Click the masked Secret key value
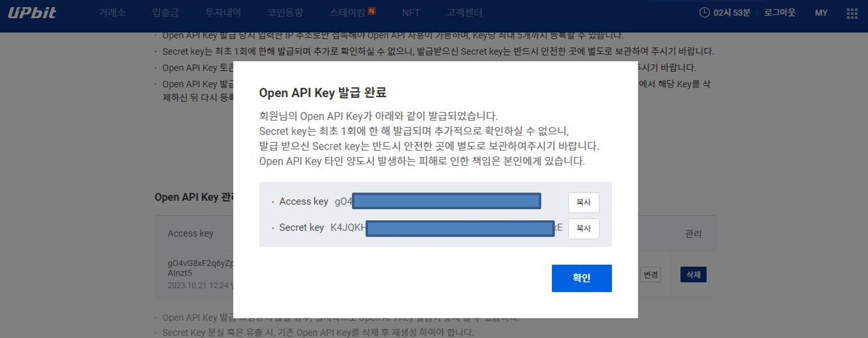 click(460, 228)
